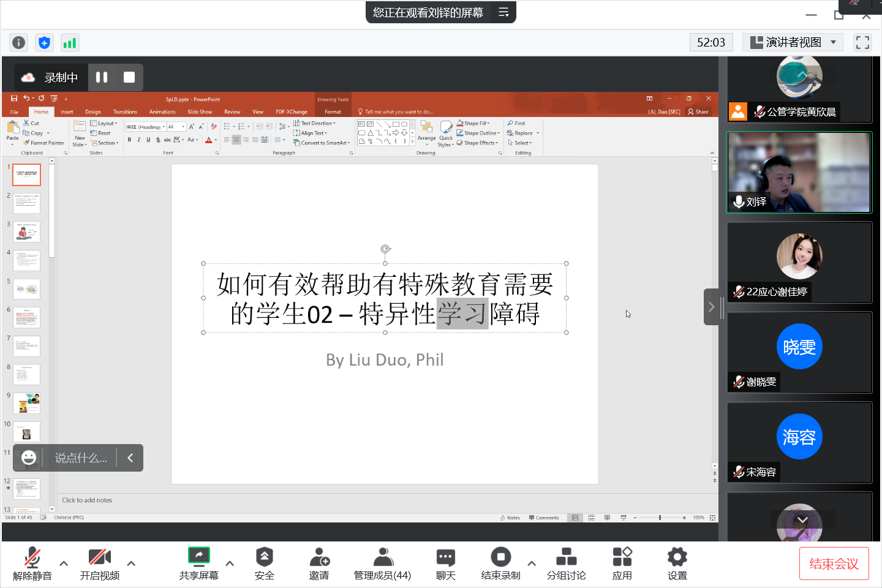The height and width of the screenshot is (588, 882).
Task: Unmute the microphone (解除静音)
Action: pyautogui.click(x=32, y=563)
